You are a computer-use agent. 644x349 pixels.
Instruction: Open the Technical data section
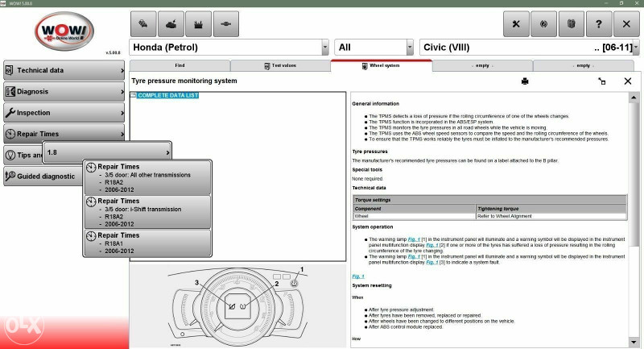[64, 70]
